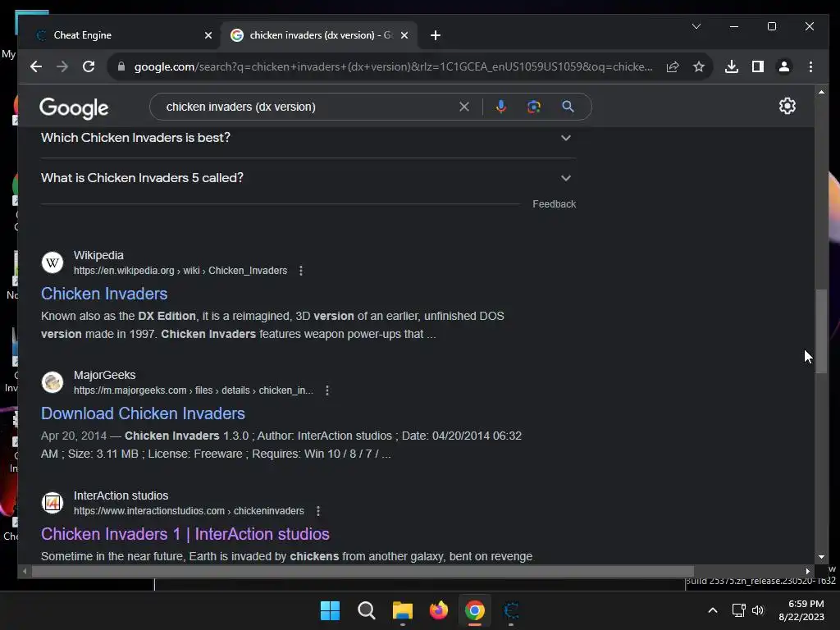Open the network status tray icon
840x630 pixels.
point(739,610)
